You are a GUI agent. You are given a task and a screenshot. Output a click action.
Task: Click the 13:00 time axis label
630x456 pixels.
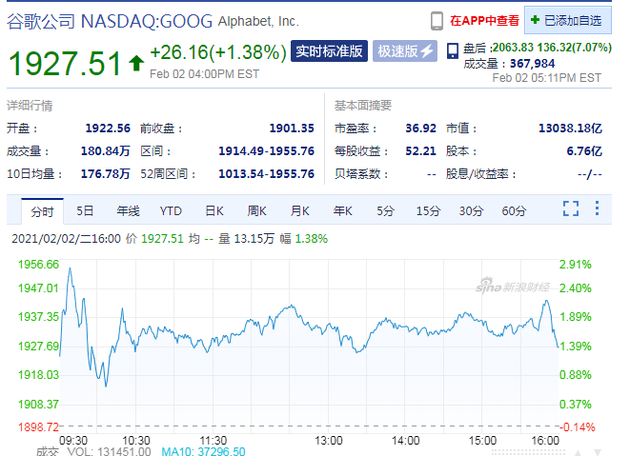click(x=328, y=441)
